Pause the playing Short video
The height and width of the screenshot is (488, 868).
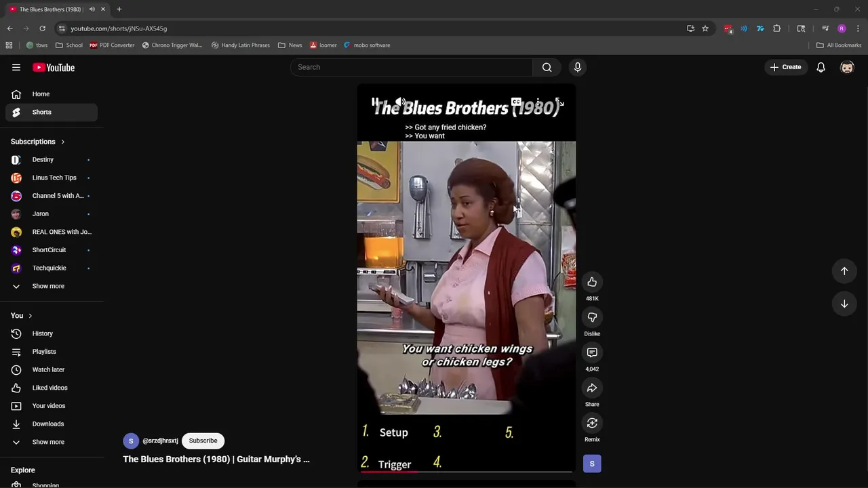point(375,102)
